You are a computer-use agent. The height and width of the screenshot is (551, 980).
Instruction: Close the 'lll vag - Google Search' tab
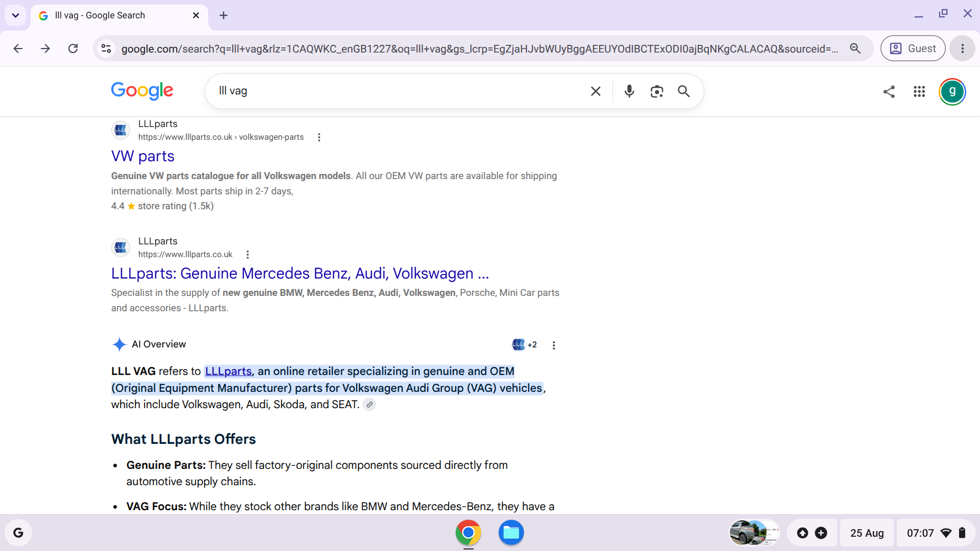(x=196, y=15)
